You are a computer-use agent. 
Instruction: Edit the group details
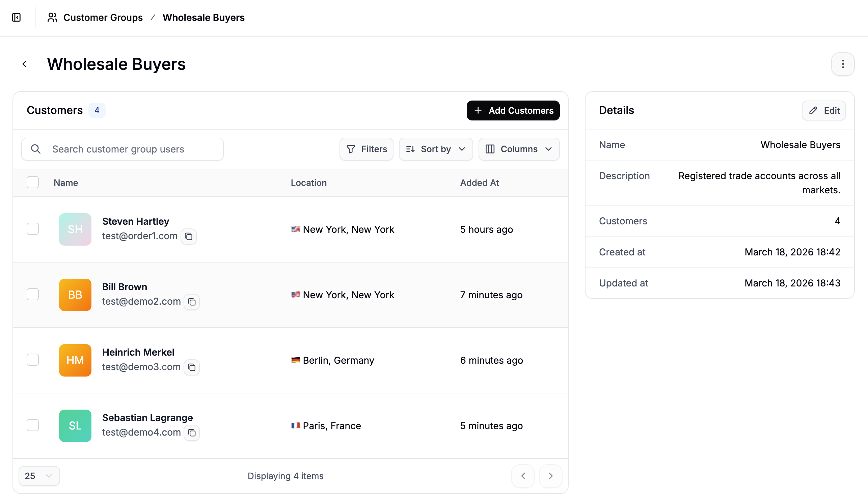point(823,110)
